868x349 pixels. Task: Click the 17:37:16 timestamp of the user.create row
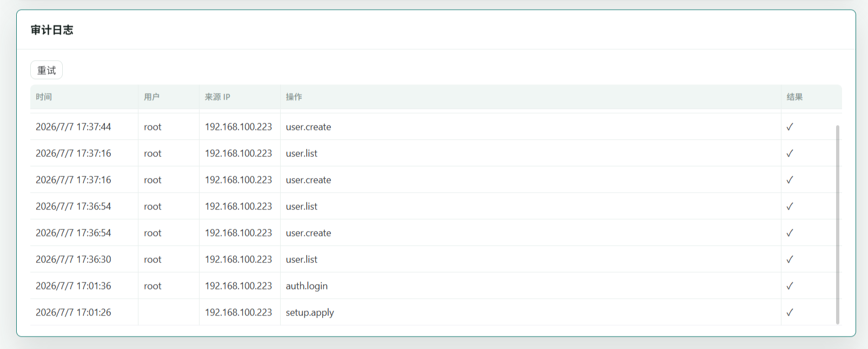(74, 180)
